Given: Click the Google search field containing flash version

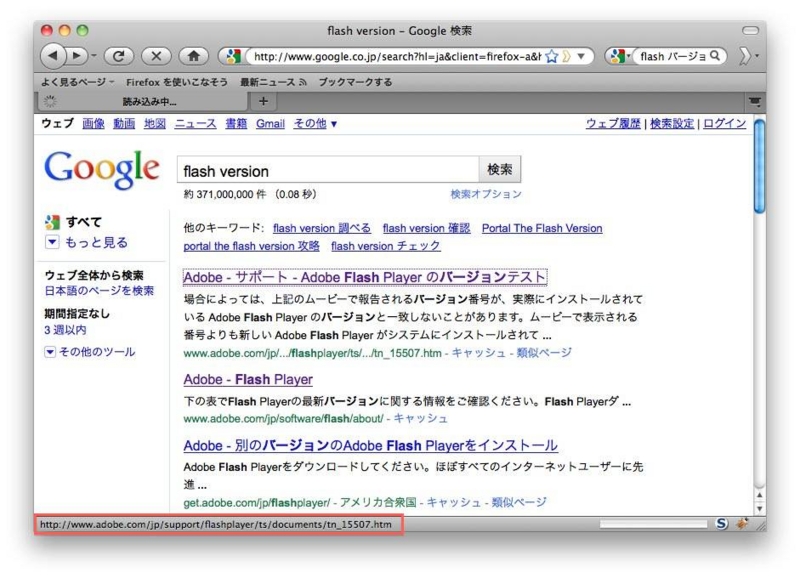Looking at the screenshot, I should [x=328, y=170].
